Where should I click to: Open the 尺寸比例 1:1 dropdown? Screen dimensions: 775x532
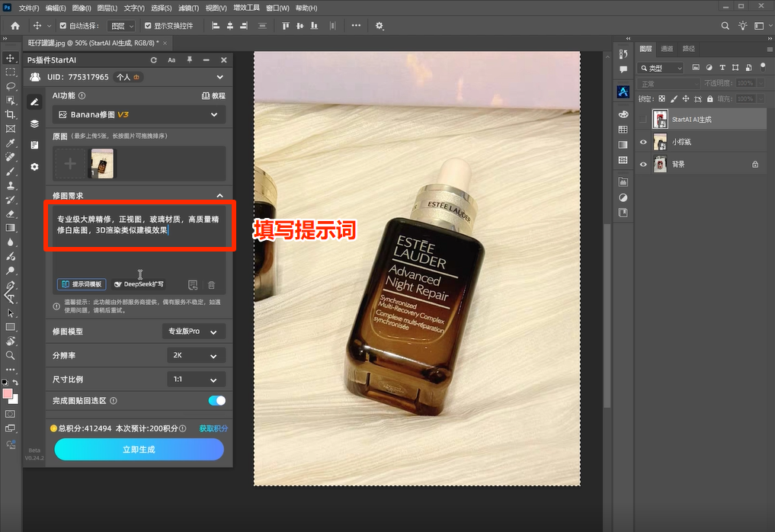click(196, 380)
